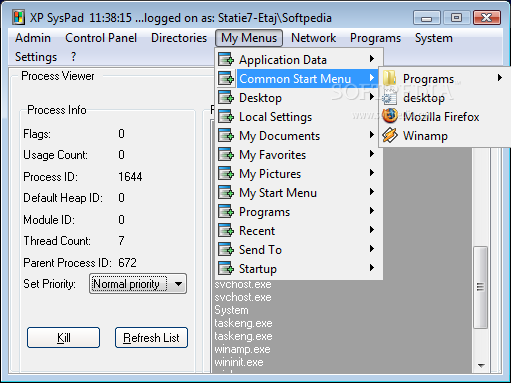511x383 pixels.
Task: Expand the My Pictures submenu arrow
Action: pyautogui.click(x=372, y=173)
